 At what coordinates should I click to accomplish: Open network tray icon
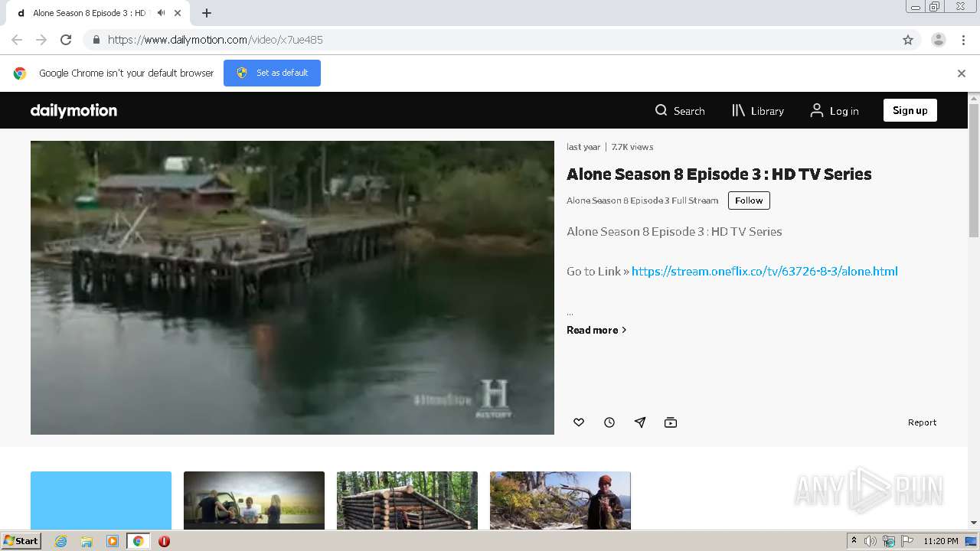click(889, 541)
